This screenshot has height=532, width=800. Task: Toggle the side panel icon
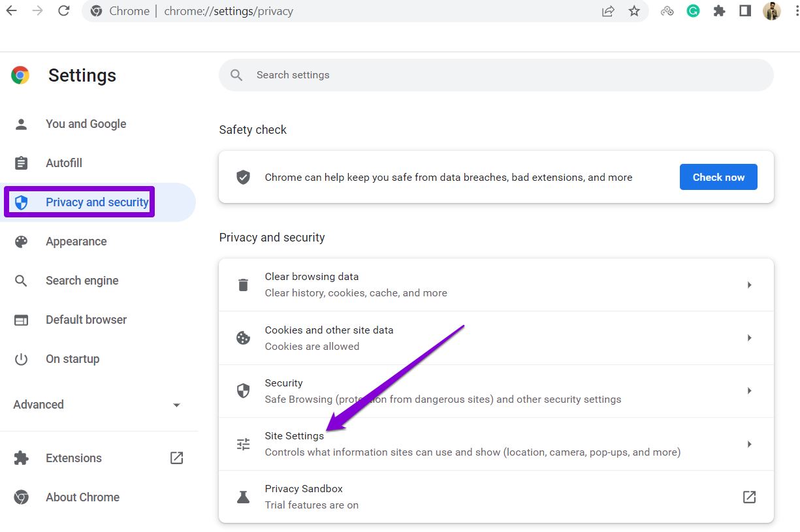(745, 11)
